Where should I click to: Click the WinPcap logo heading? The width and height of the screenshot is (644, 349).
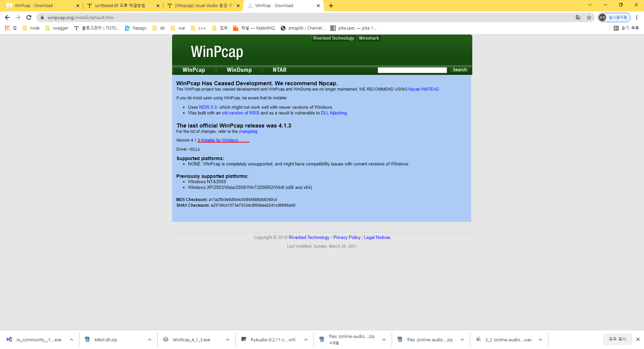point(217,52)
